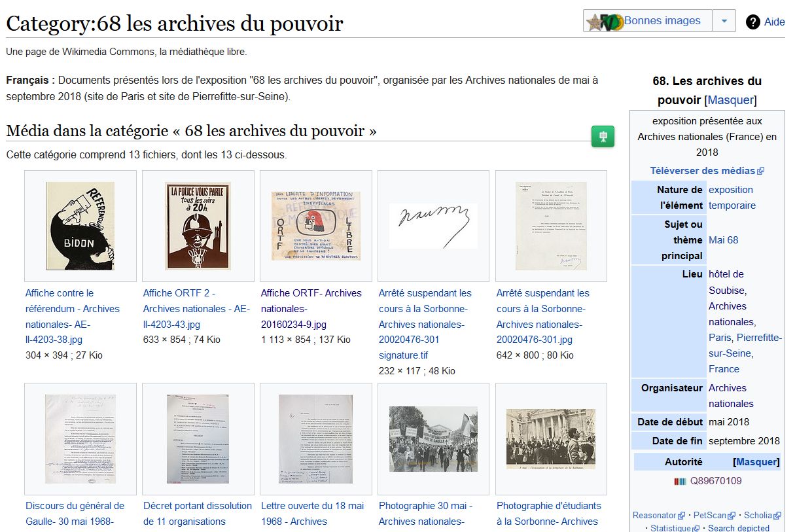This screenshot has width=795, height=532.
Task: Open the Statistique link
Action: click(x=671, y=527)
